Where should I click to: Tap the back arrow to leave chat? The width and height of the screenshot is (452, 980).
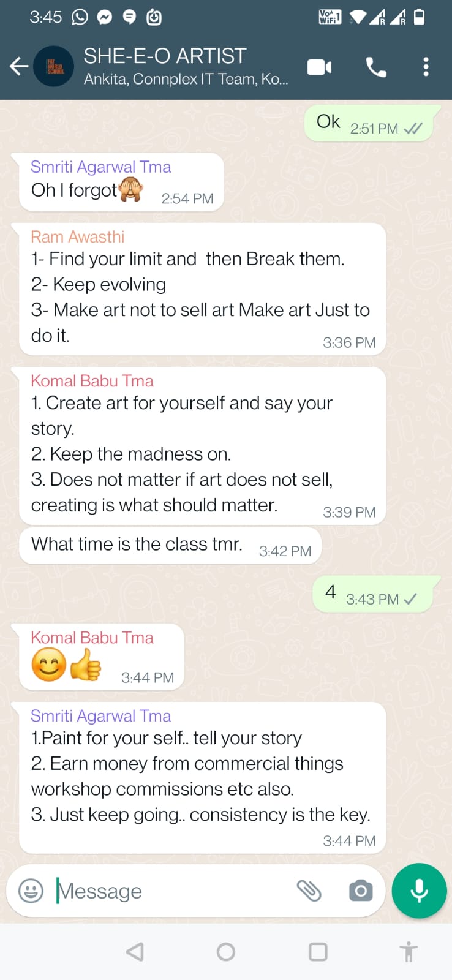click(19, 66)
